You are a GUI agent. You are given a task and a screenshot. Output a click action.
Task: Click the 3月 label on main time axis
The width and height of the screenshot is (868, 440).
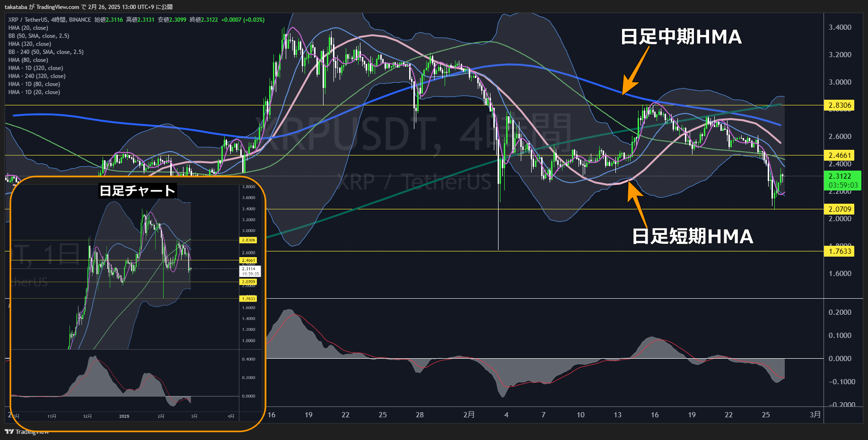click(815, 415)
